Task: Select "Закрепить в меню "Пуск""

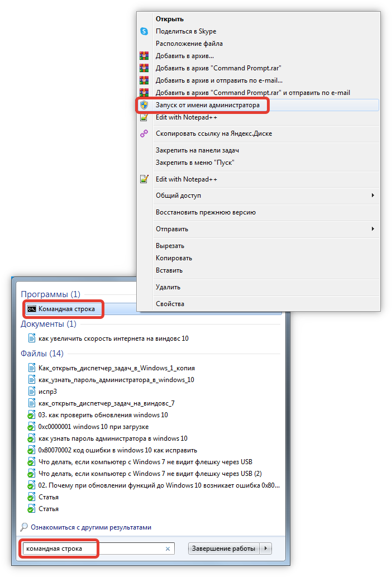Action: 195,163
